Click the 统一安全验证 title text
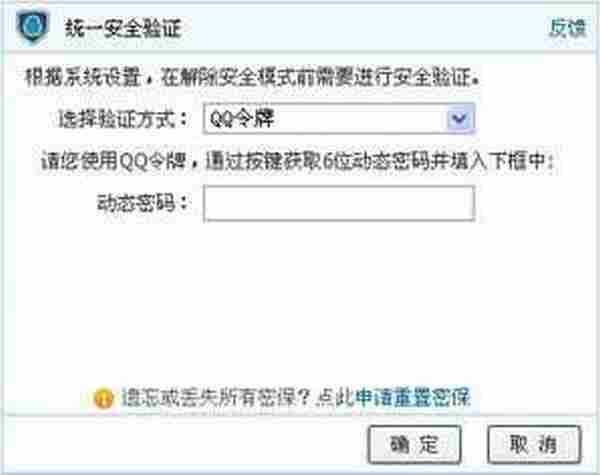Viewport: 600px width, 475px height. [123, 29]
